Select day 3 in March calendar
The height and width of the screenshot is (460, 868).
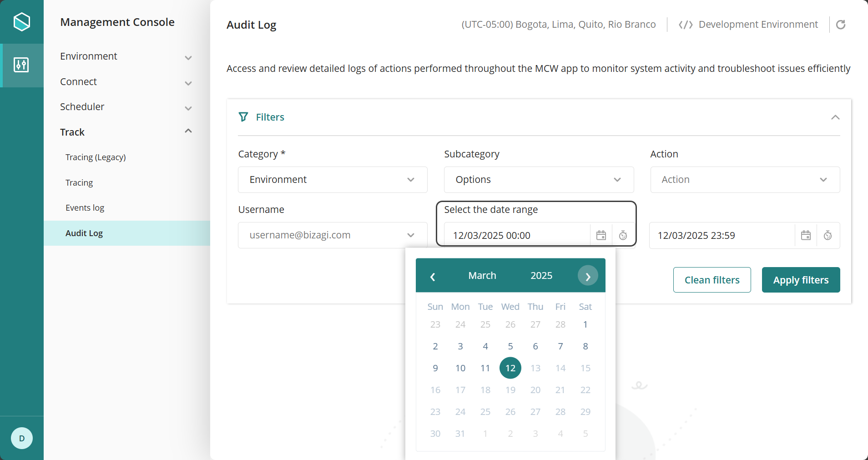coord(460,346)
